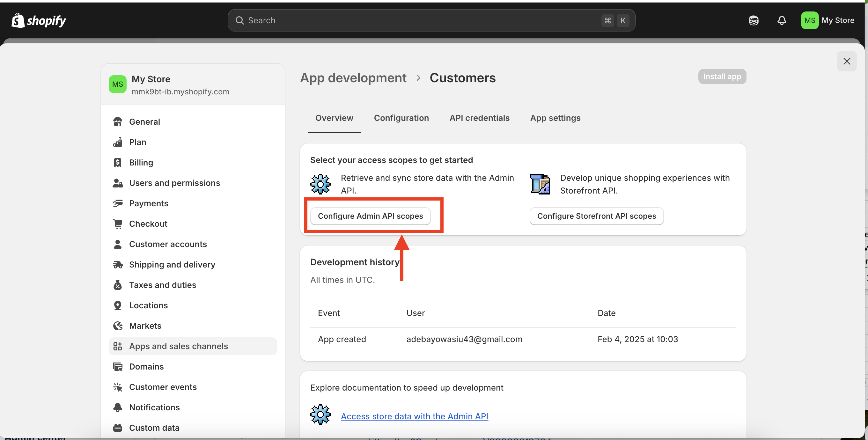The image size is (868, 440).
Task: Click the Markets globe icon
Action: pyautogui.click(x=118, y=326)
